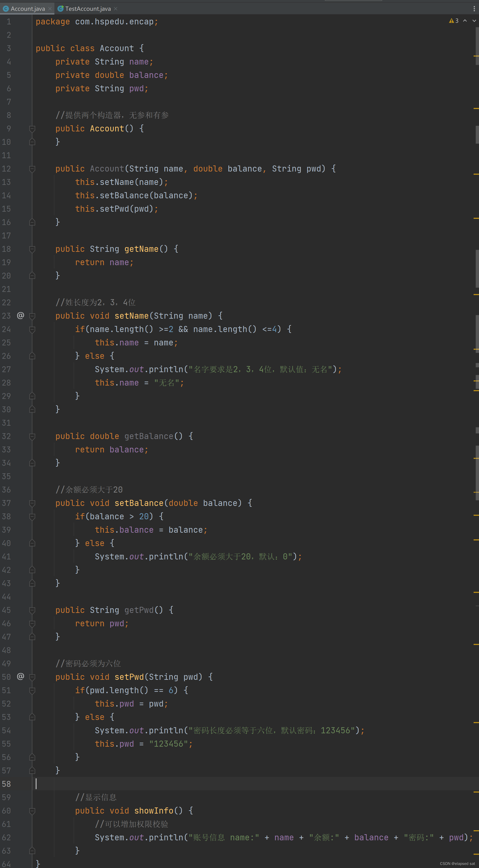Click the package name com.hspedu.encap
Viewport: 479px width, 868px height.
click(x=114, y=22)
